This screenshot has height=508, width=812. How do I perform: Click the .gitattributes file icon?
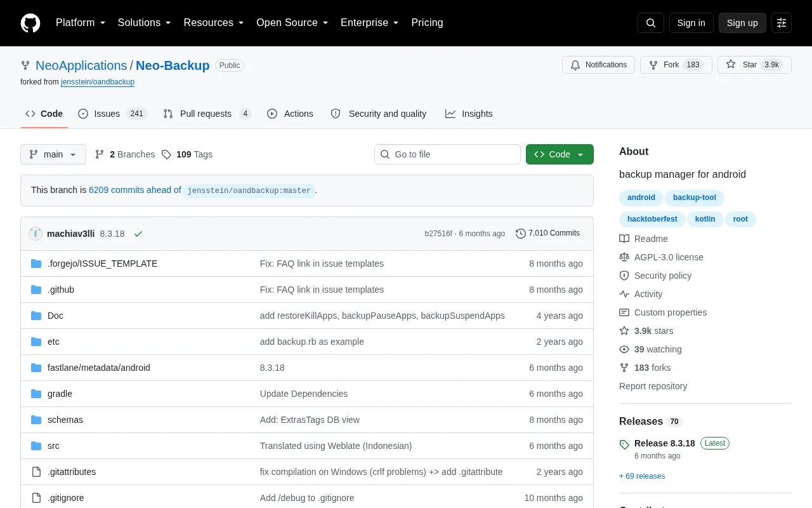pos(36,472)
